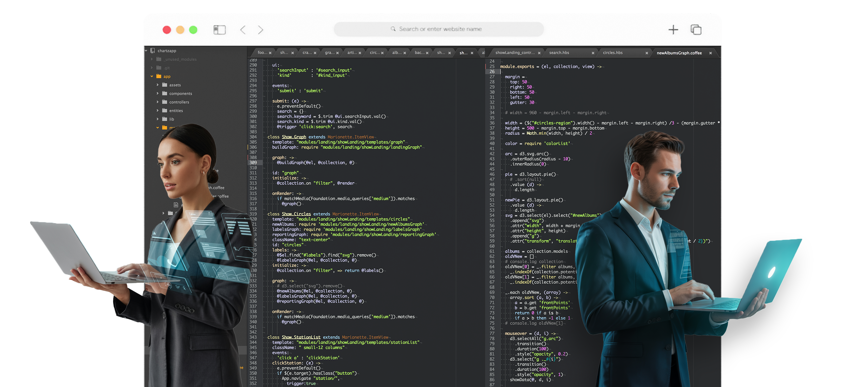Viewport: 868px width, 387px height.
Task: Select the entities folder
Action: (176, 111)
